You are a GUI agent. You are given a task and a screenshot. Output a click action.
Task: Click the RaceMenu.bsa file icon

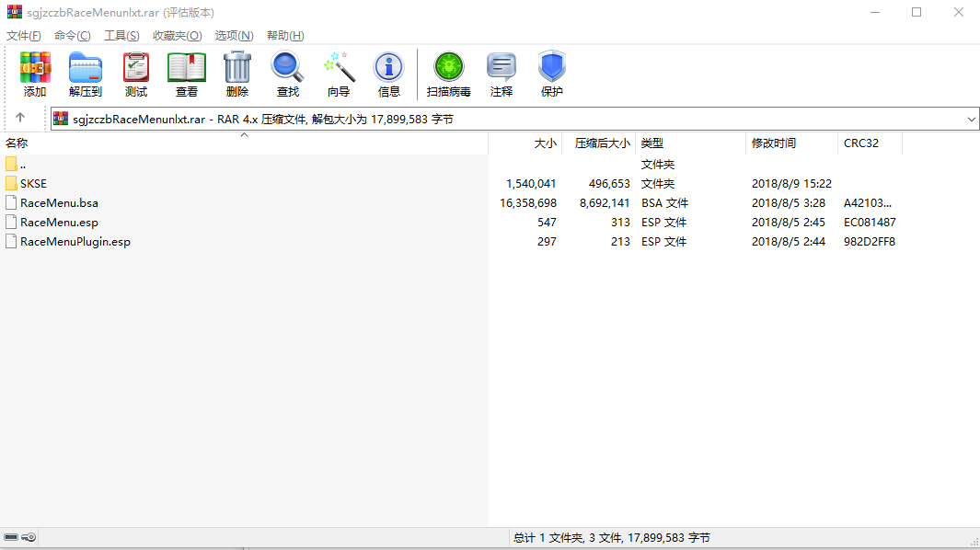11,202
